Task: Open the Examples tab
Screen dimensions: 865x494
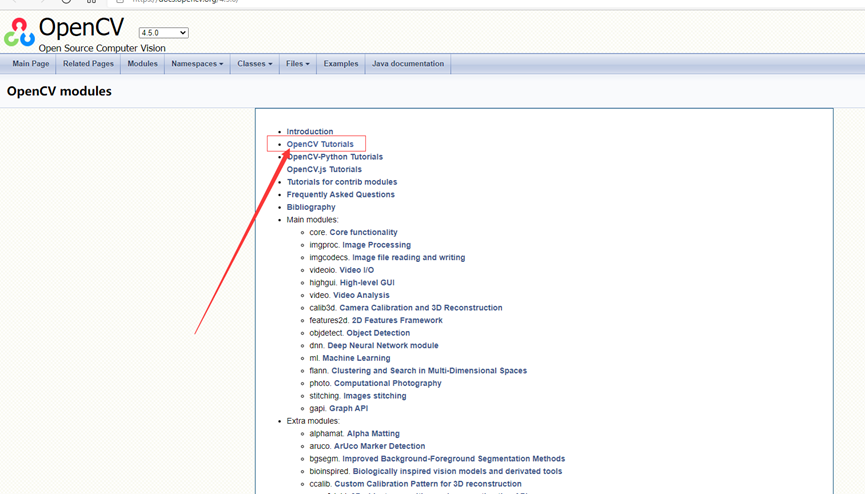Action: (x=340, y=64)
